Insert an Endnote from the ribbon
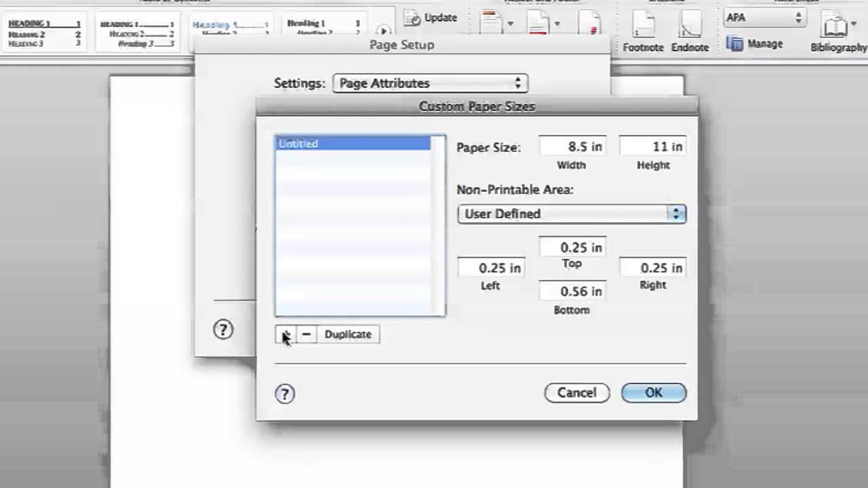The width and height of the screenshot is (868, 488). point(690,30)
